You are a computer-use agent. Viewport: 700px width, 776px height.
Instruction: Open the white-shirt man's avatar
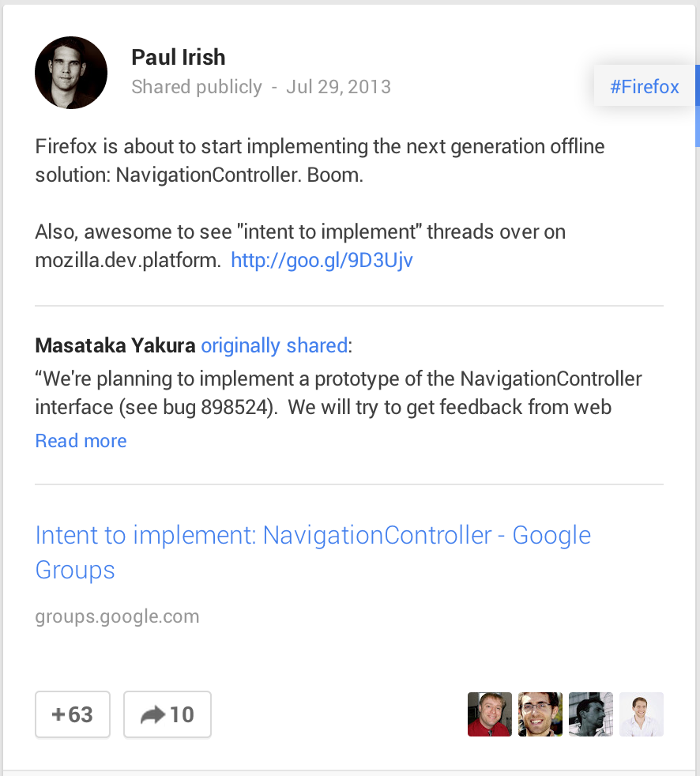point(641,714)
